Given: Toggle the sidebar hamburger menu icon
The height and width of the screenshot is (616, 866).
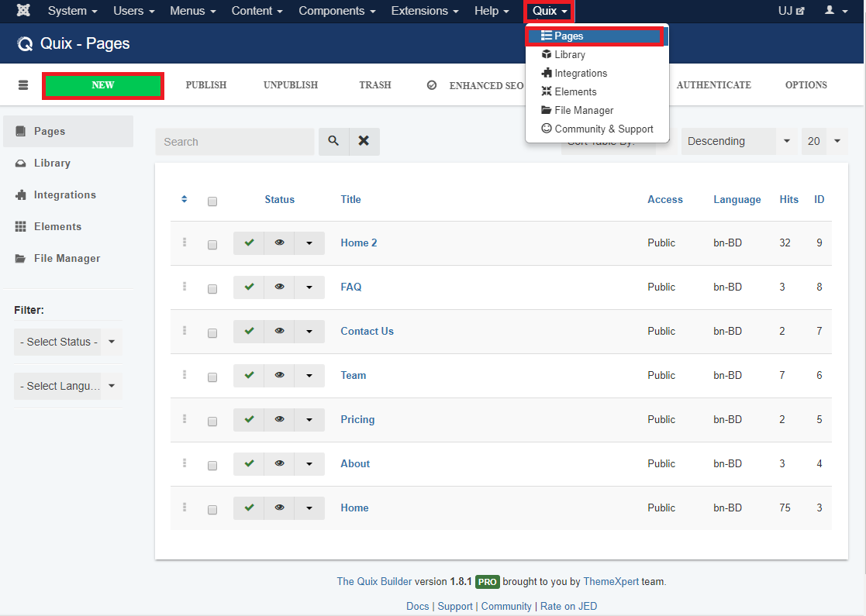Looking at the screenshot, I should point(23,85).
